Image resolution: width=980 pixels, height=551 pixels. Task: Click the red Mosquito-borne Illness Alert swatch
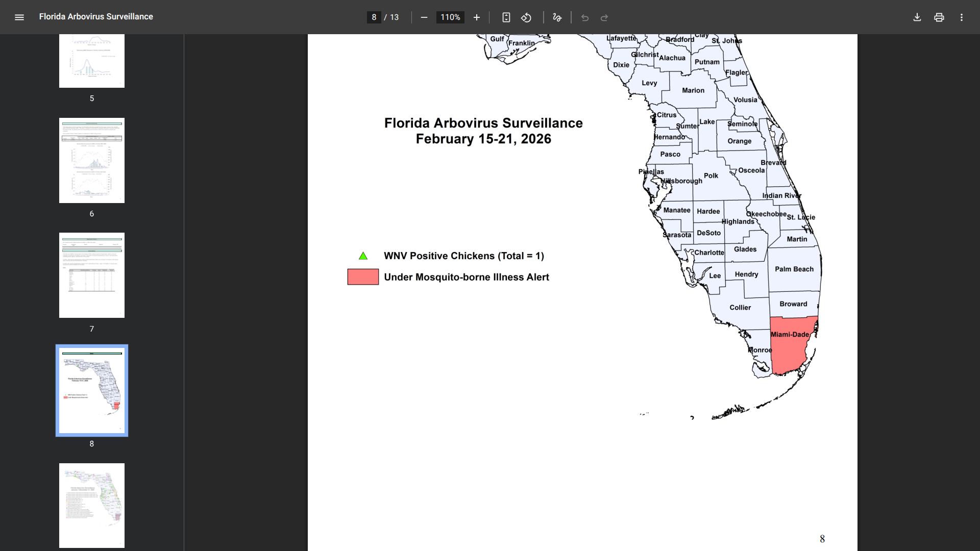(363, 277)
